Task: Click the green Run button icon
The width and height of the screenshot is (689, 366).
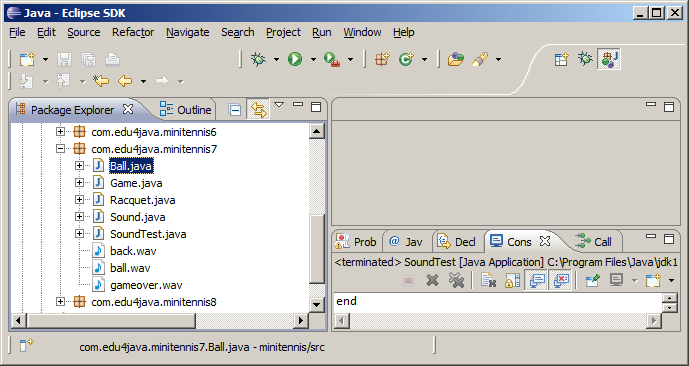Action: click(295, 59)
